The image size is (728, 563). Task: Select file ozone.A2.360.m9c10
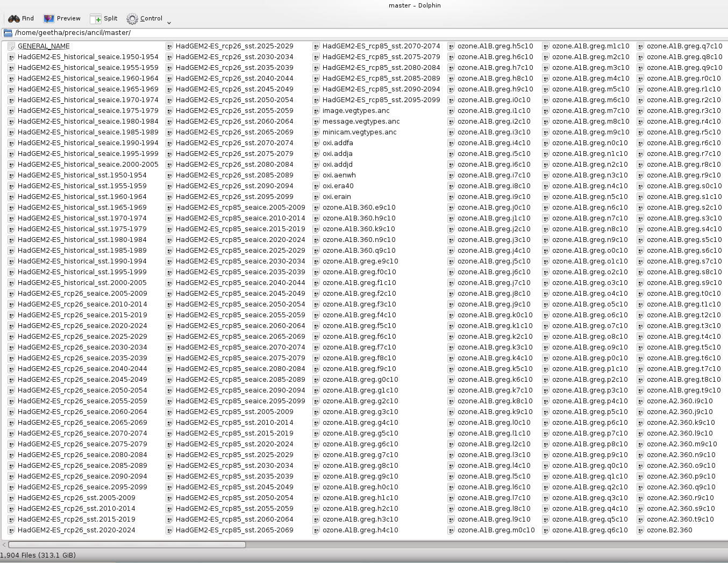(682, 444)
